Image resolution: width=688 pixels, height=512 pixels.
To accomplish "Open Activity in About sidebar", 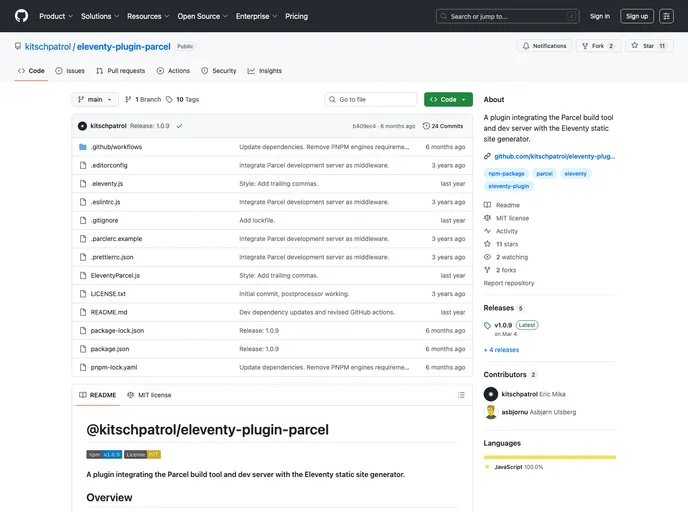I will (501, 231).
